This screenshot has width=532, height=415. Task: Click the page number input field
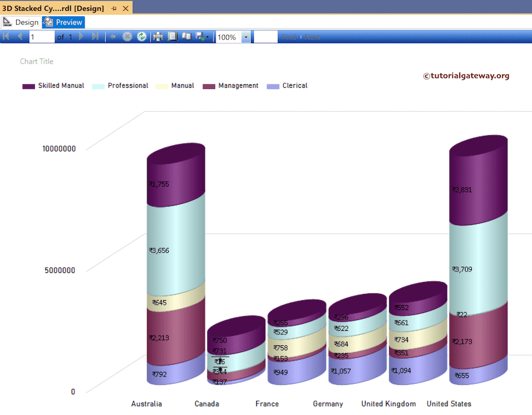(42, 36)
